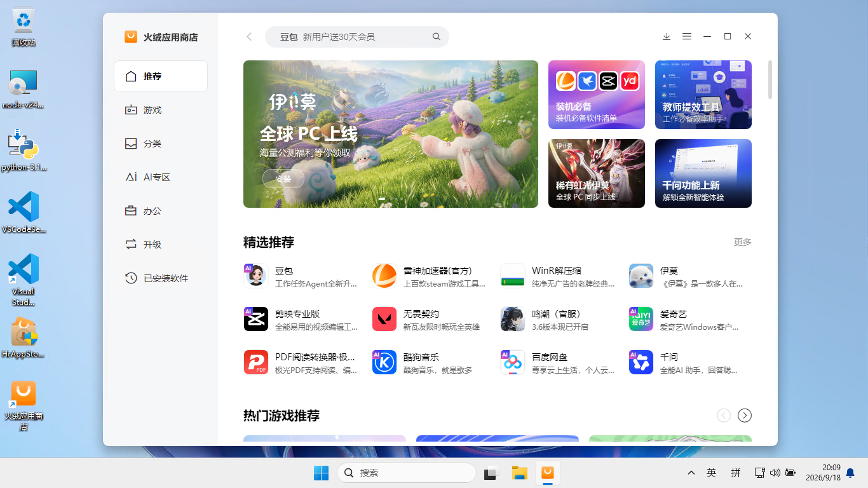Select Visual Studio Code desktop shortcut
The width and height of the screenshot is (868, 488).
(24, 280)
